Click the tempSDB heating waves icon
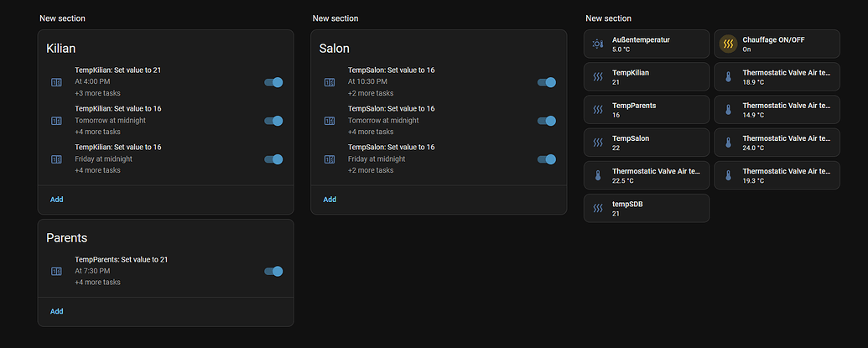The width and height of the screenshot is (868, 348). tap(597, 208)
